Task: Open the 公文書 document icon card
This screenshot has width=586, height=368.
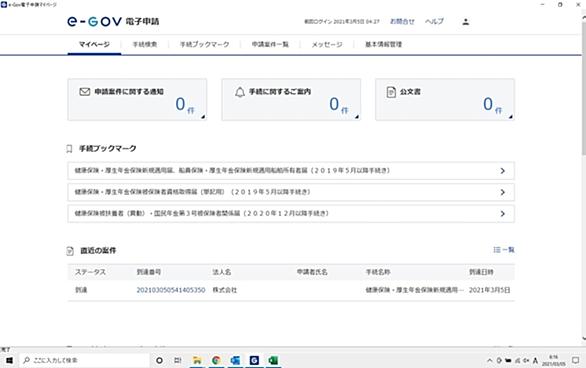Action: (x=391, y=92)
